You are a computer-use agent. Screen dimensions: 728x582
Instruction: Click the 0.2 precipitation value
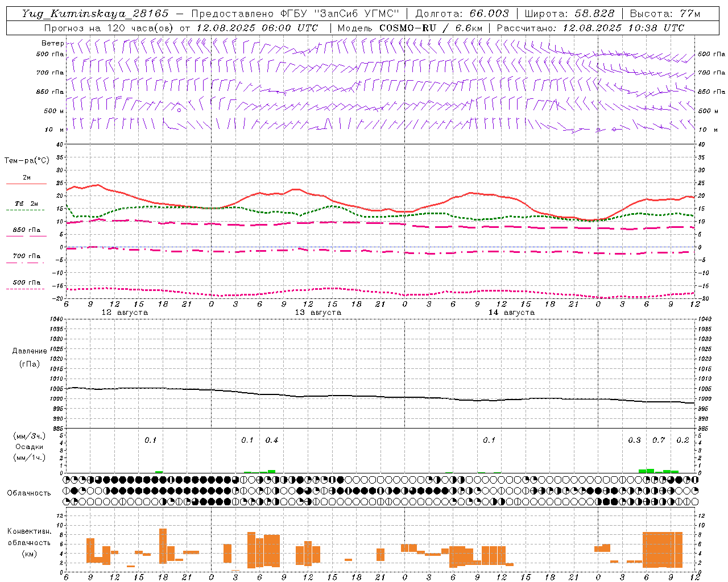point(682,440)
